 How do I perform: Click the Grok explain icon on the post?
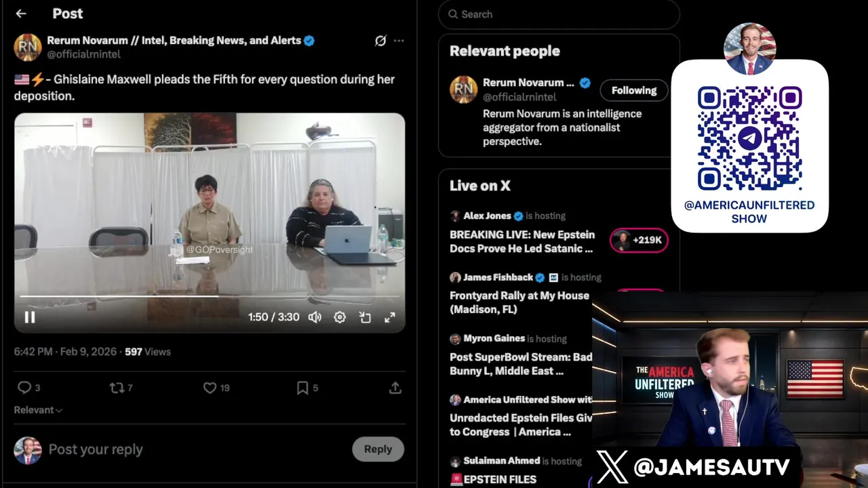(x=380, y=41)
